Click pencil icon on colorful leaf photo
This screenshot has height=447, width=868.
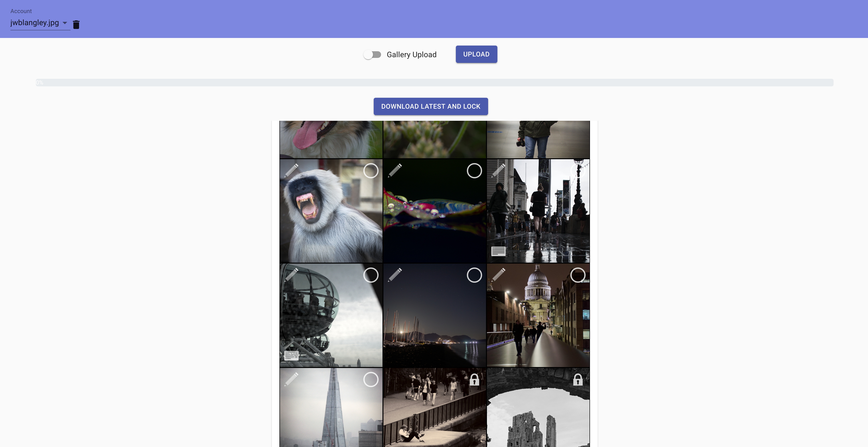click(x=395, y=170)
